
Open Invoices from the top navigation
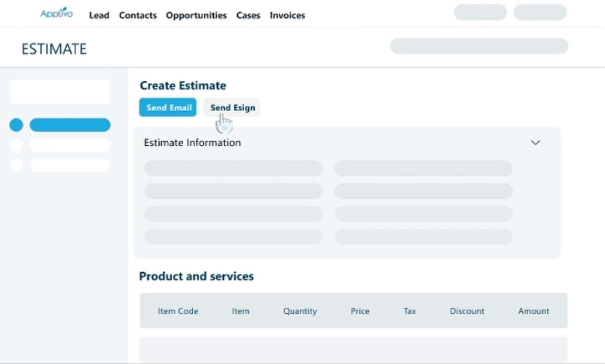pos(287,15)
